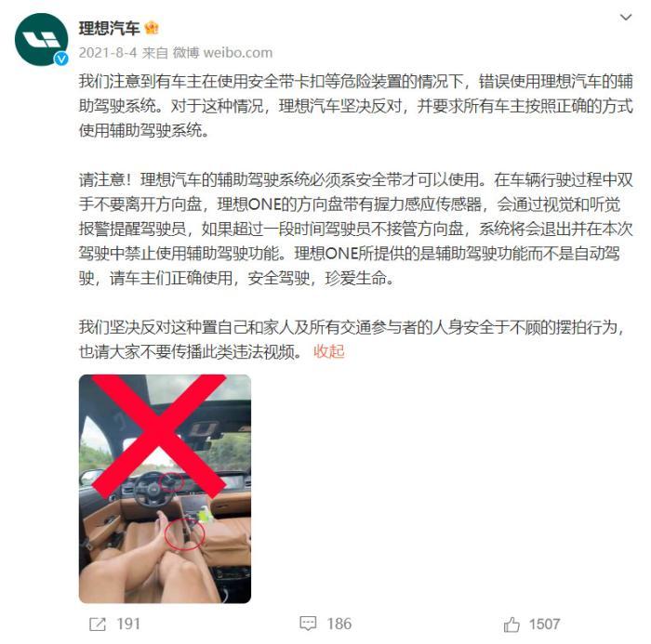This screenshot has width=651, height=644.
Task: Click the paragraph starting with 请注意
Action: pos(356,229)
